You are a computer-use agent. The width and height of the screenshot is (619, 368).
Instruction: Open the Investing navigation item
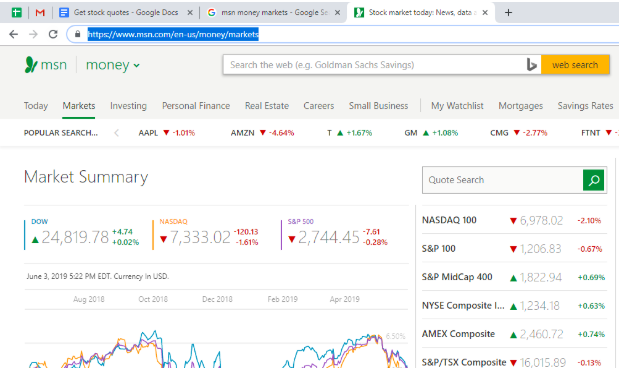(128, 106)
